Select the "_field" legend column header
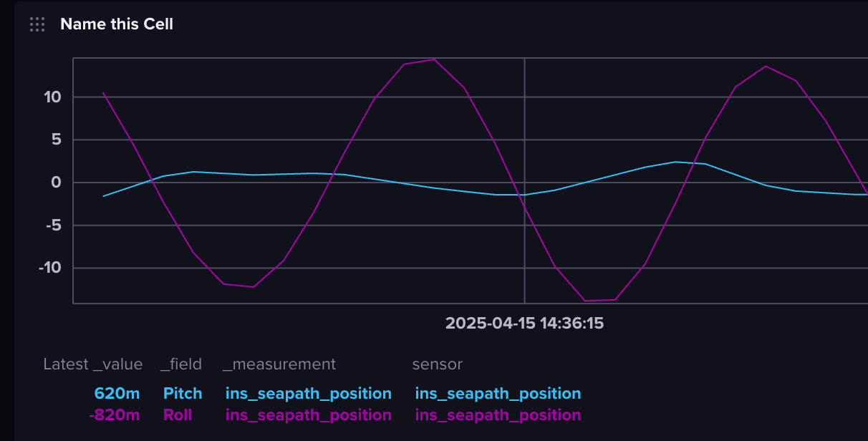868x441 pixels. (180, 364)
